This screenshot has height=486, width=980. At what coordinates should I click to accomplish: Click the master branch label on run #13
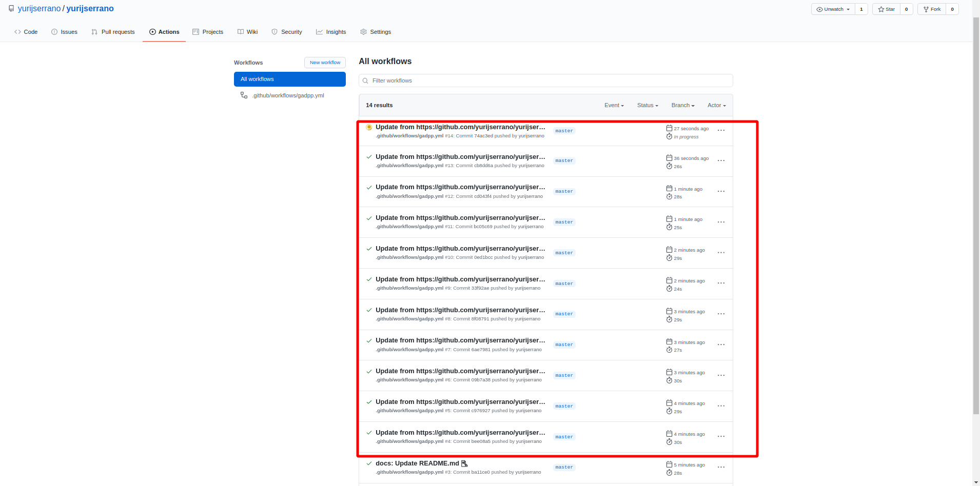tap(564, 161)
